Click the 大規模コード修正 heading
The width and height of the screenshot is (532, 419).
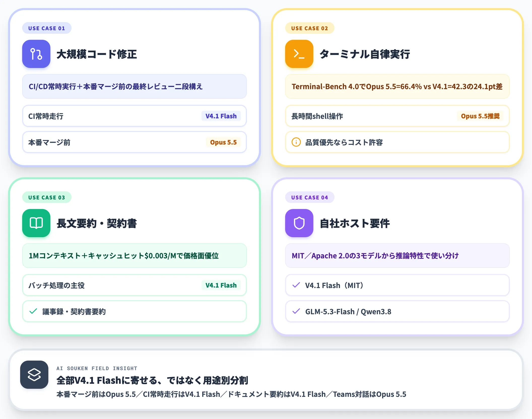point(97,54)
